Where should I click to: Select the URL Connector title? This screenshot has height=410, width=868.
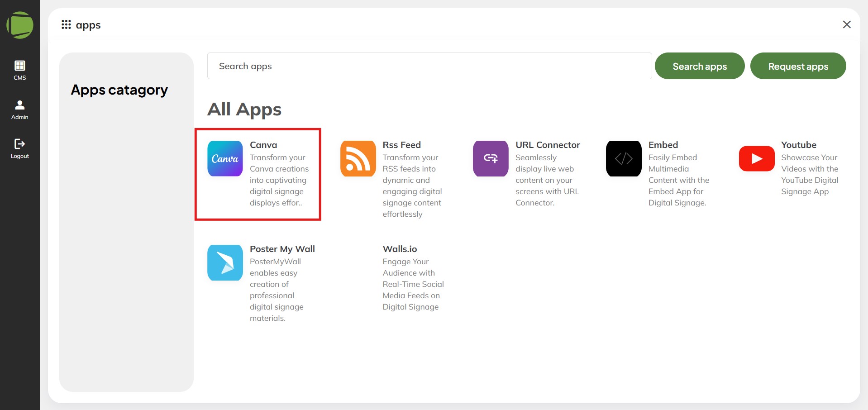[548, 145]
